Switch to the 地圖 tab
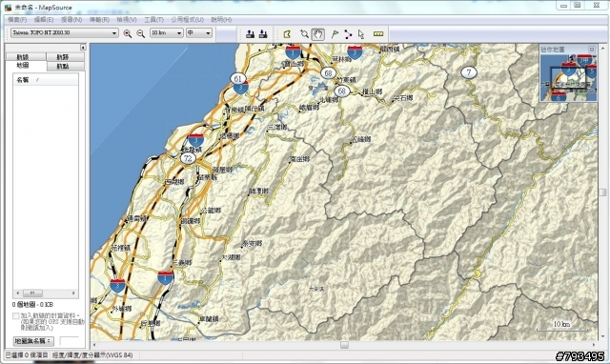This screenshot has width=610, height=364. [x=23, y=66]
